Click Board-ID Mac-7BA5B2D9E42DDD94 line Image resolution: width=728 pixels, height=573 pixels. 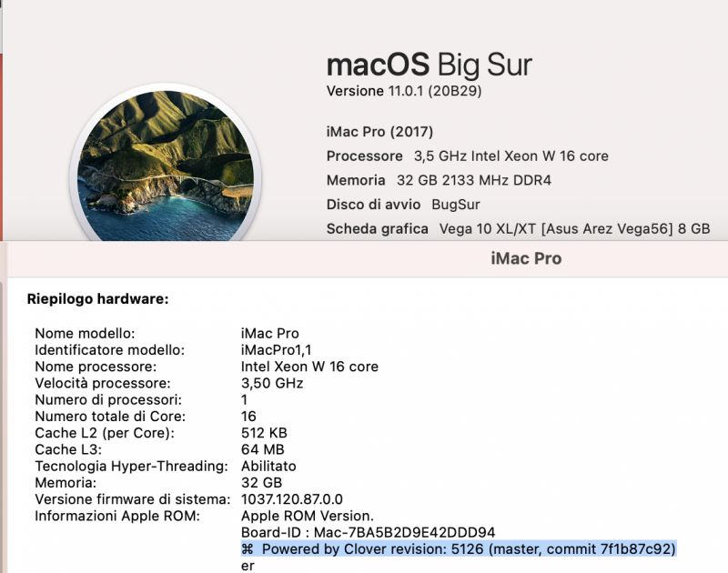(x=369, y=533)
